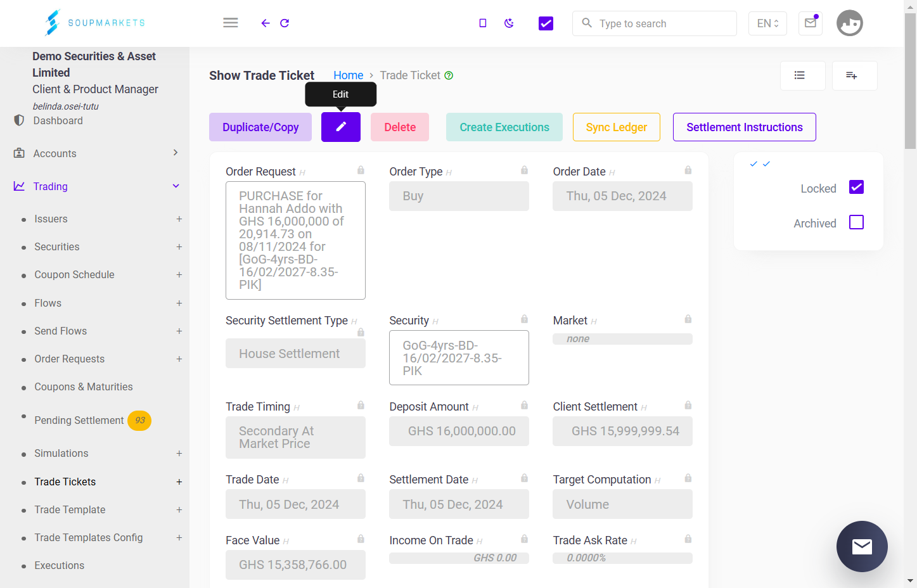Click lock icon next to Market
The image size is (917, 588).
[688, 319]
